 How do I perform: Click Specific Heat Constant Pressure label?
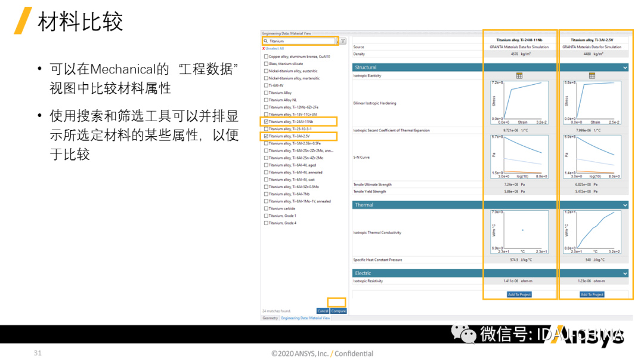(x=378, y=260)
